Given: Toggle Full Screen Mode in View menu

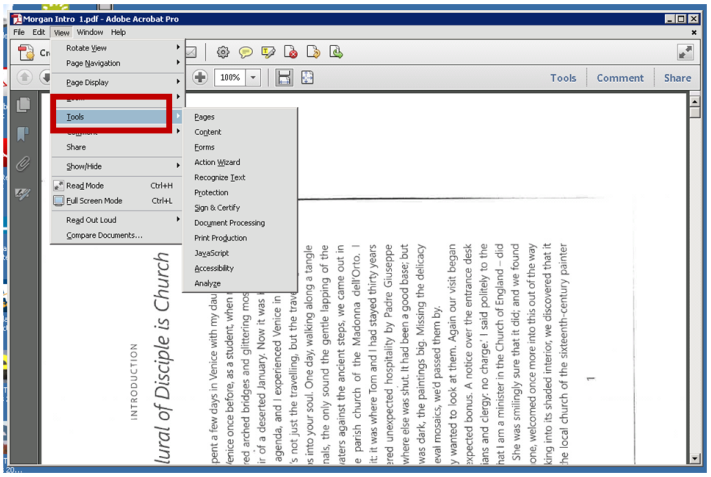Looking at the screenshot, I should click(93, 201).
